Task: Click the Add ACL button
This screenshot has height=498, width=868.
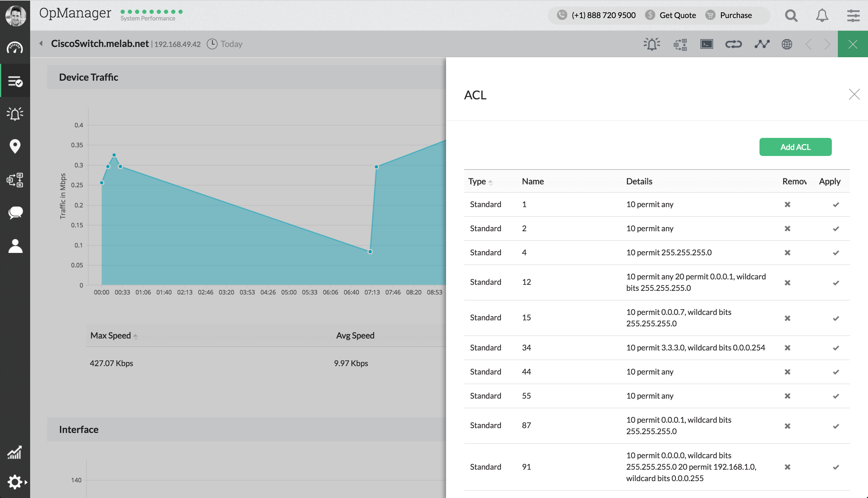Action: (x=795, y=147)
